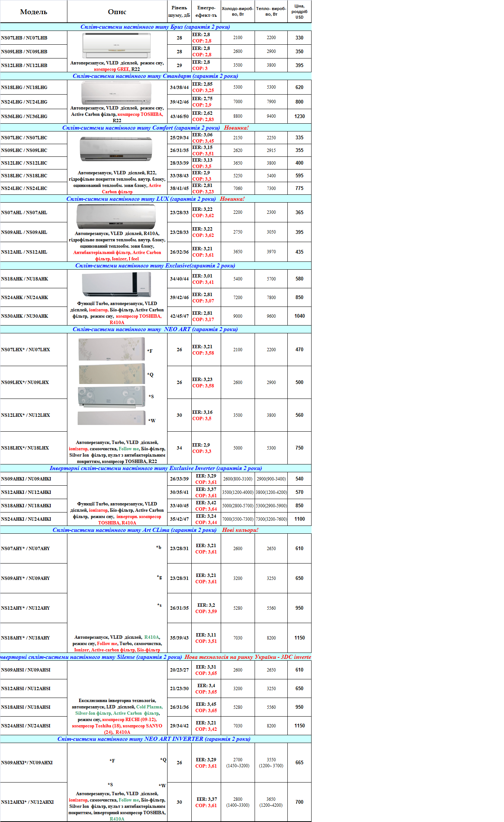
Task: Click the 'Рівень шуму, дБ' column header
Action: 179,12
